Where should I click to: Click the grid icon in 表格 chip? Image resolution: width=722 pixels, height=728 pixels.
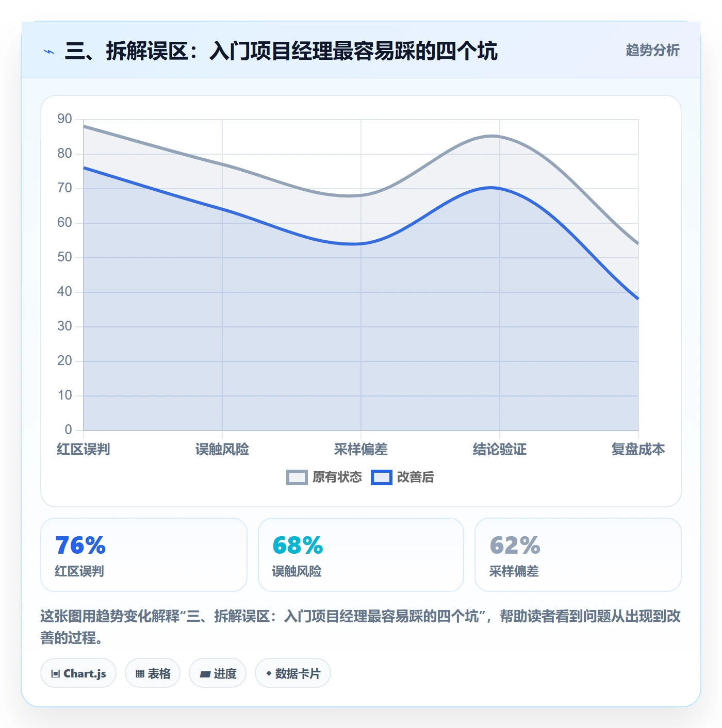(x=140, y=674)
